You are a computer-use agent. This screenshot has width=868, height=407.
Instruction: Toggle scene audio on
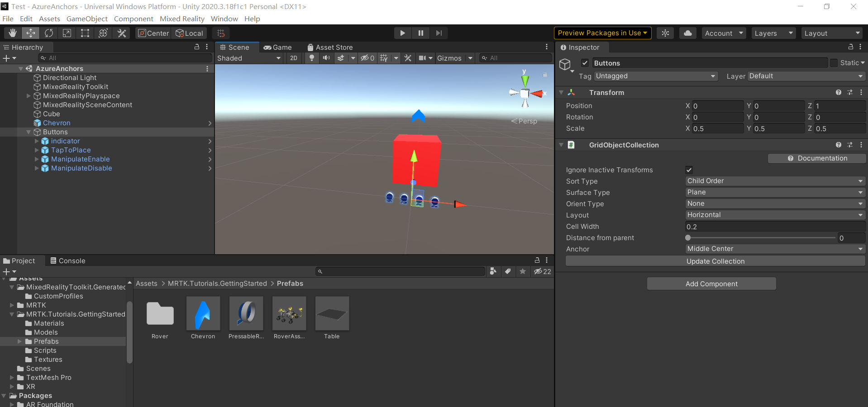[326, 58]
